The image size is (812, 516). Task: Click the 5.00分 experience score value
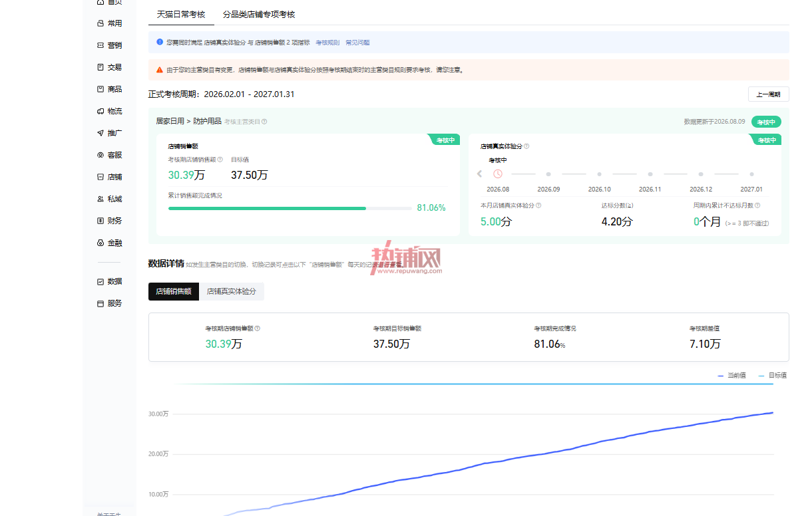(496, 221)
